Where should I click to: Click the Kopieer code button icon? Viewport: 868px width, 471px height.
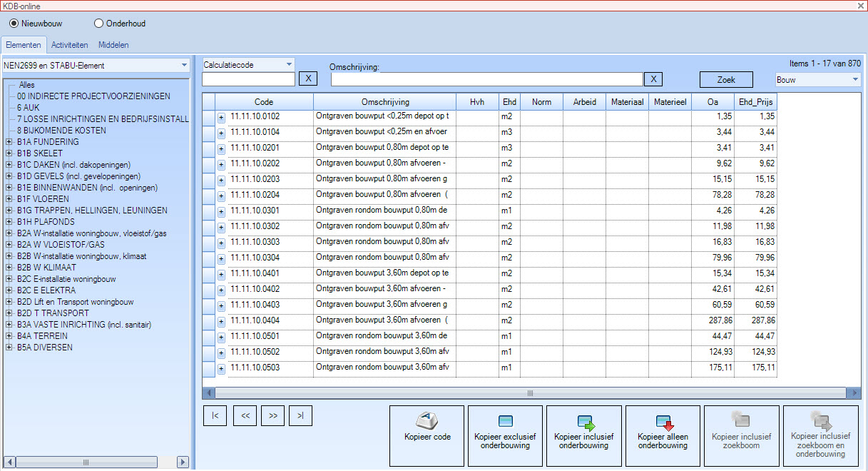(x=427, y=421)
